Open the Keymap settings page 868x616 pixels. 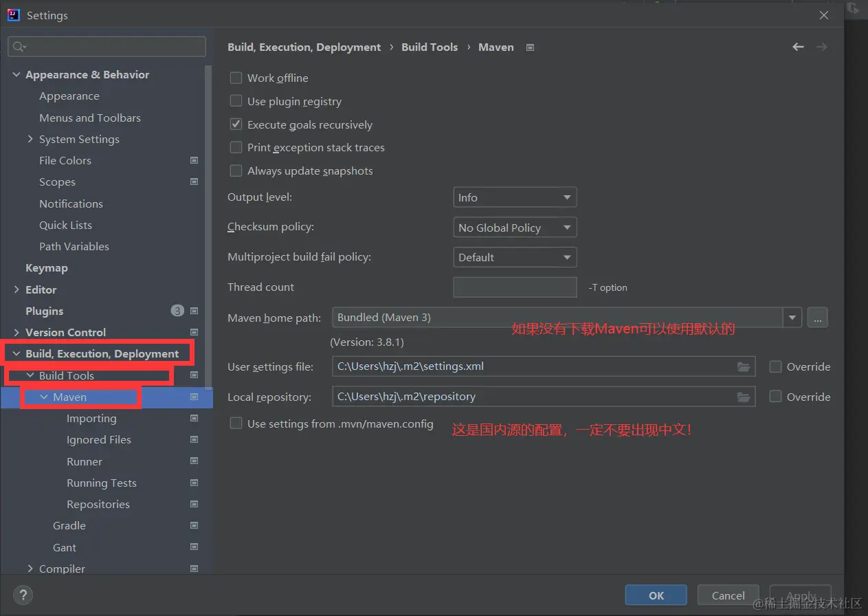(47, 268)
